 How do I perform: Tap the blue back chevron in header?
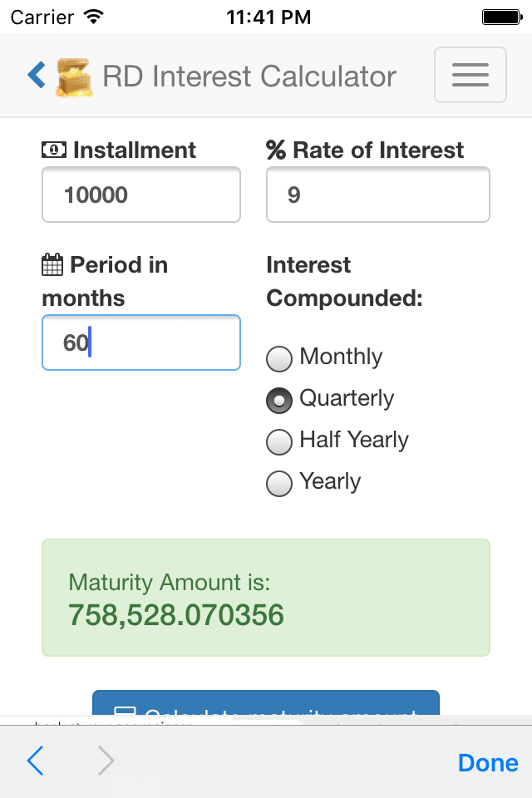coord(37,76)
